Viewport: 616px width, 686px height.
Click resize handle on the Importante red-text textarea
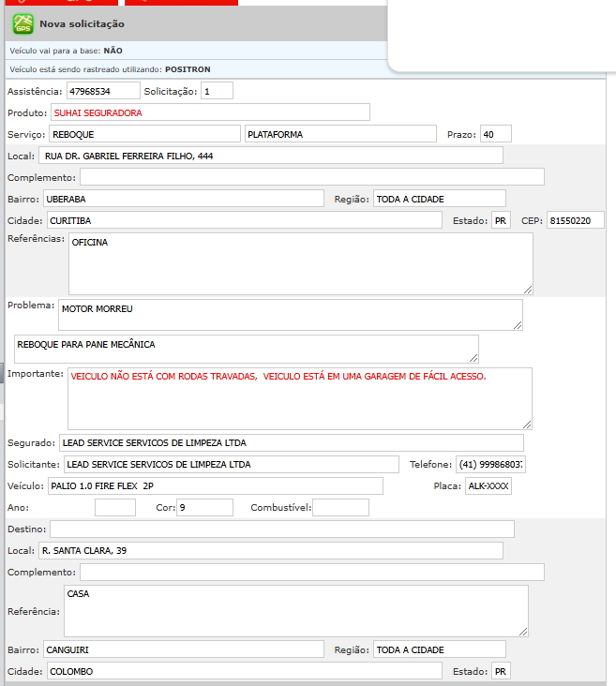[527, 425]
